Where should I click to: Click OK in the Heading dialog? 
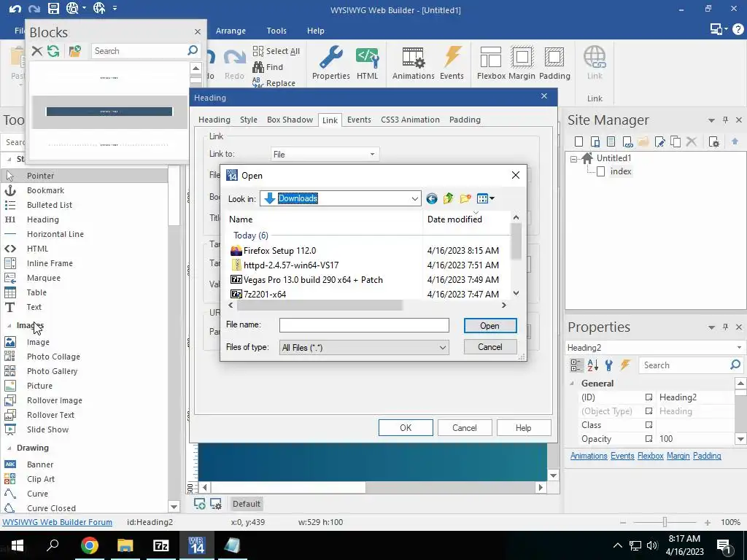406,427
